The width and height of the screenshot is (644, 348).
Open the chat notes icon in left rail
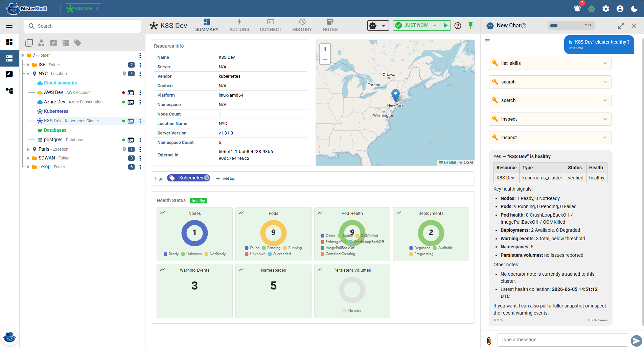(9, 74)
